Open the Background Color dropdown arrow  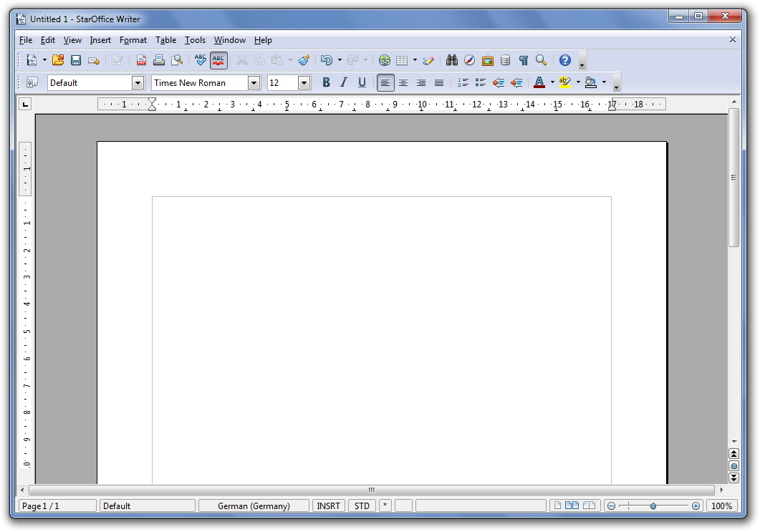(604, 83)
